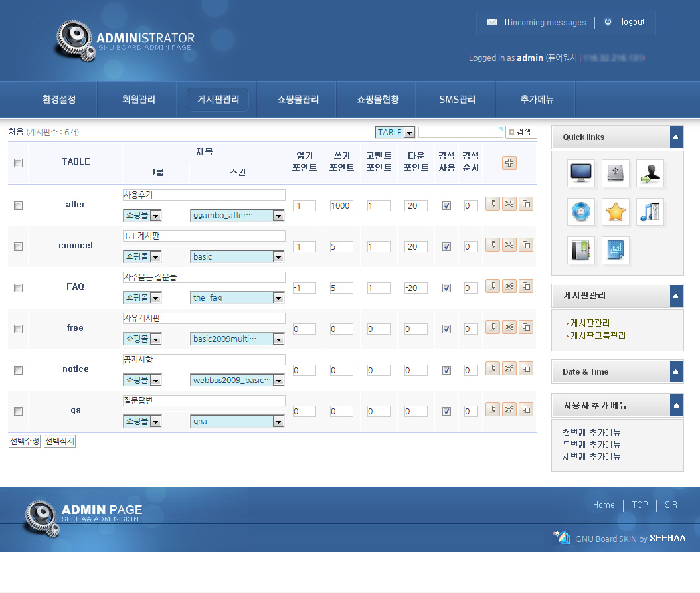The height and width of the screenshot is (593, 700).
Task: Tick the select-all checkbox in table header
Action: coord(18,163)
